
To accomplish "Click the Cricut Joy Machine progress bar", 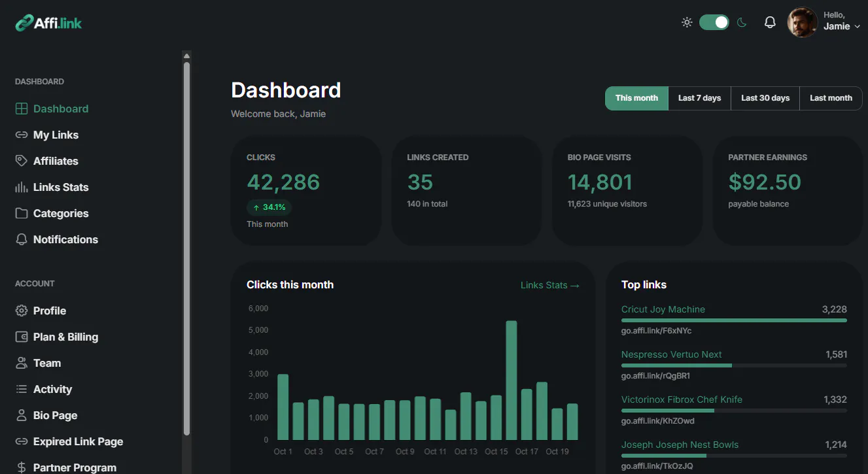I will [x=734, y=320].
